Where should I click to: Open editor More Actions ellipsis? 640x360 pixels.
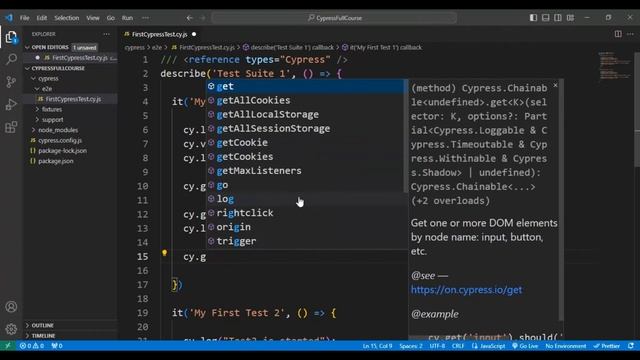630,34
